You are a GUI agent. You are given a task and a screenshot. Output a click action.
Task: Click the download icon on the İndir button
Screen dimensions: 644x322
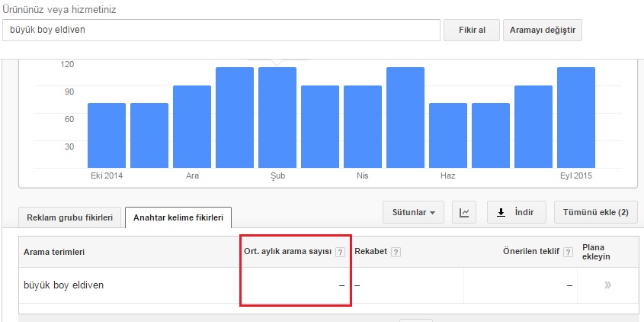coord(501,213)
